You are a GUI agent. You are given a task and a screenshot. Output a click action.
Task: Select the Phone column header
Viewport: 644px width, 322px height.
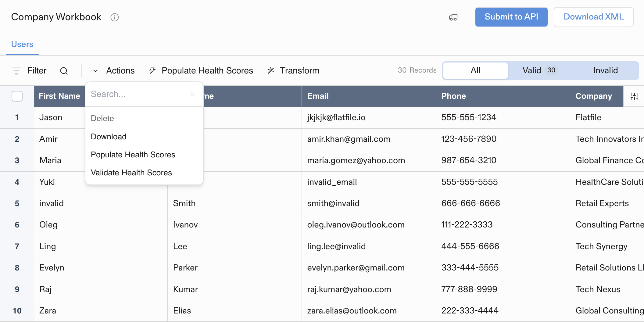(x=503, y=96)
